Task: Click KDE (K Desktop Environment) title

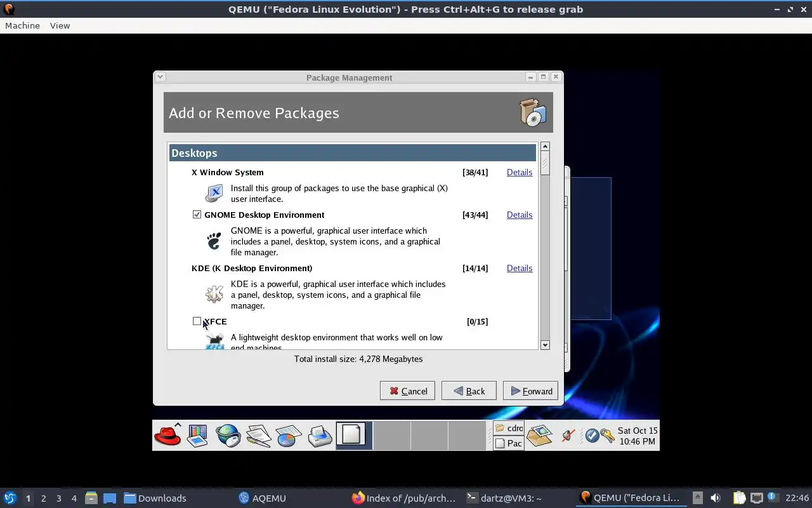Action: [252, 268]
